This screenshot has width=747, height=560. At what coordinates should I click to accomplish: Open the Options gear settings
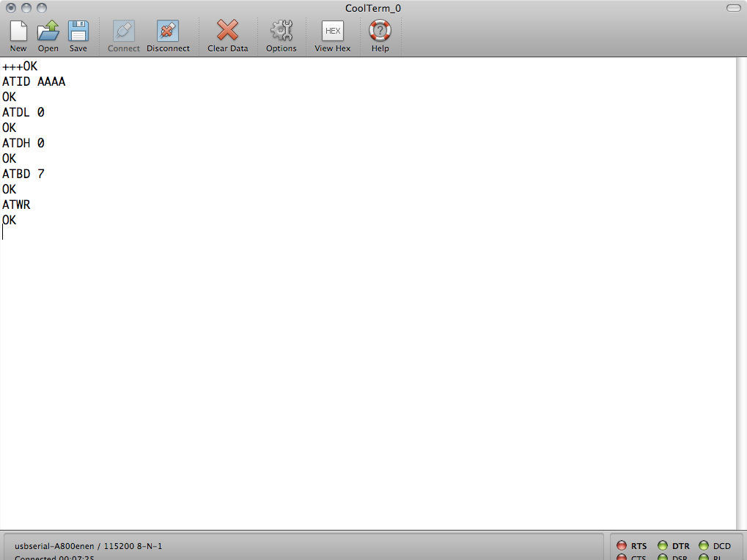[281, 36]
